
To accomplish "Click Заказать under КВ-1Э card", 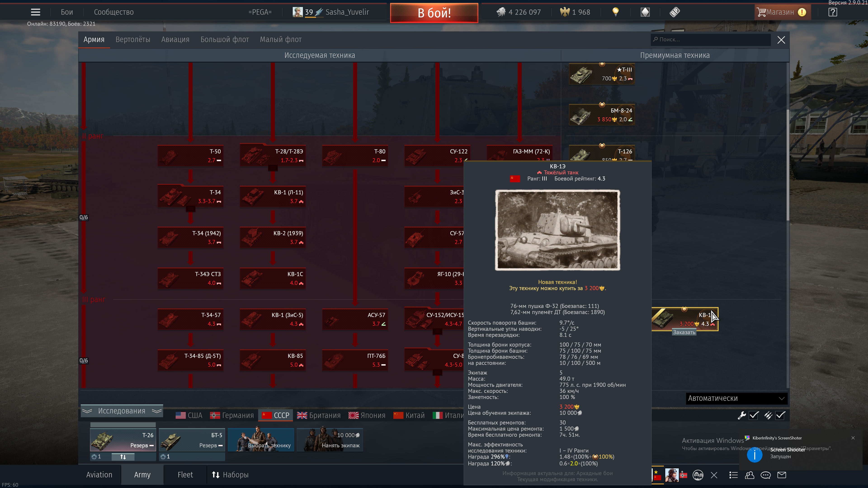I will [684, 332].
